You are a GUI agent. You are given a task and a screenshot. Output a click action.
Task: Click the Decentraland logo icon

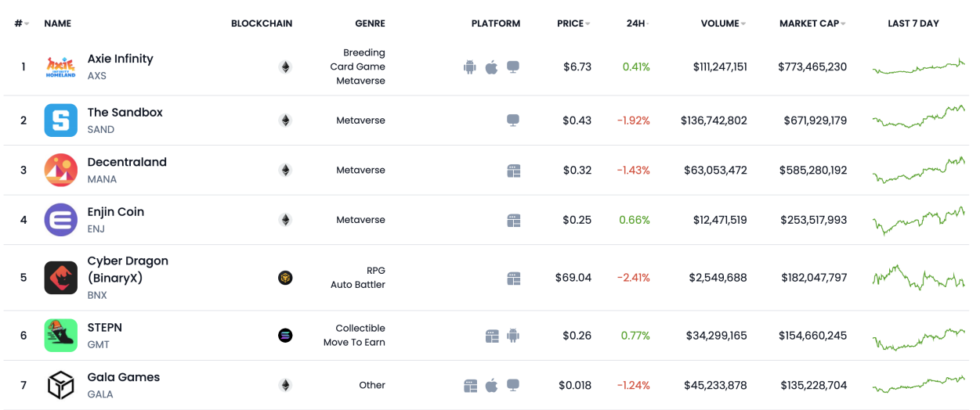tap(60, 170)
